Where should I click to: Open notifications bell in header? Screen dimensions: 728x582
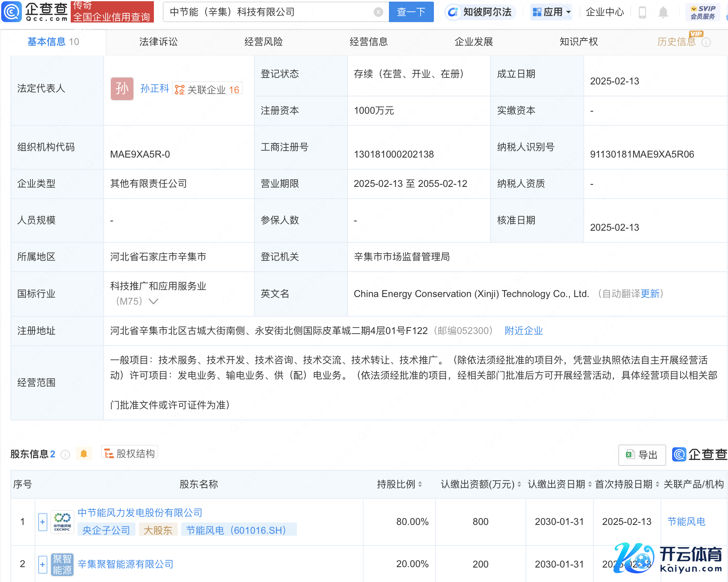pyautogui.click(x=663, y=12)
